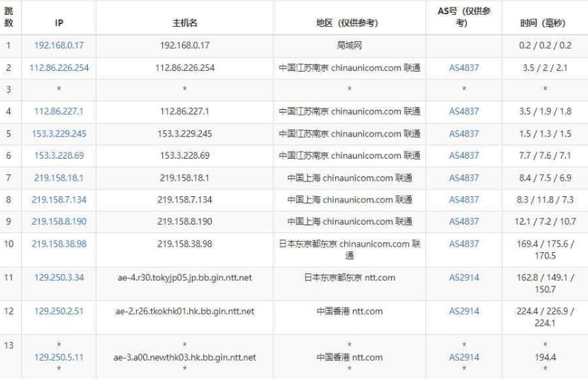Click AS4837 link in hop 10 row
This screenshot has height=379, width=588.
click(464, 244)
